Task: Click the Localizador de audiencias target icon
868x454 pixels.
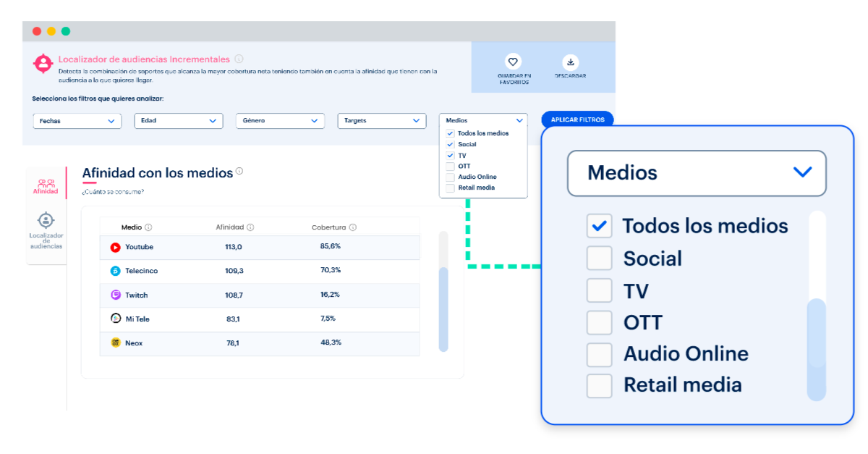Action: pos(46,220)
